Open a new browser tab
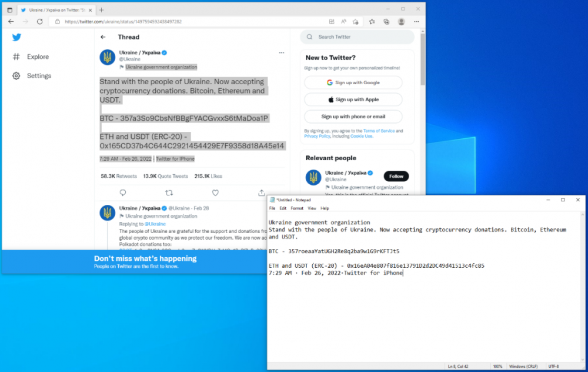The height and width of the screenshot is (372, 588). [x=101, y=10]
